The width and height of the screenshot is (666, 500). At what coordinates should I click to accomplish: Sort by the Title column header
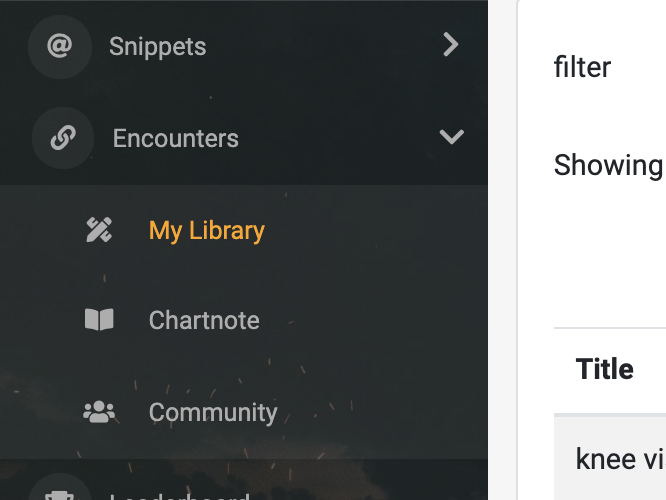click(604, 368)
